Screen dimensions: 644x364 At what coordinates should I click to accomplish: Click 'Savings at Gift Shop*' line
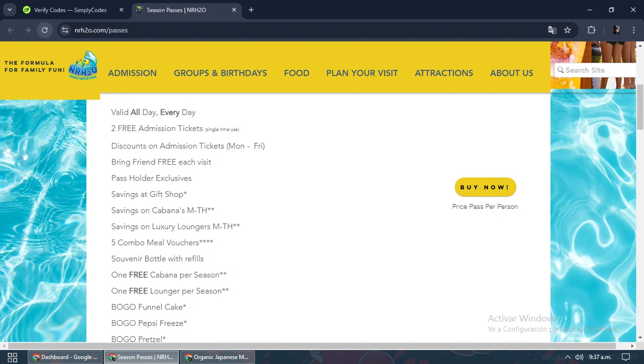point(149,194)
